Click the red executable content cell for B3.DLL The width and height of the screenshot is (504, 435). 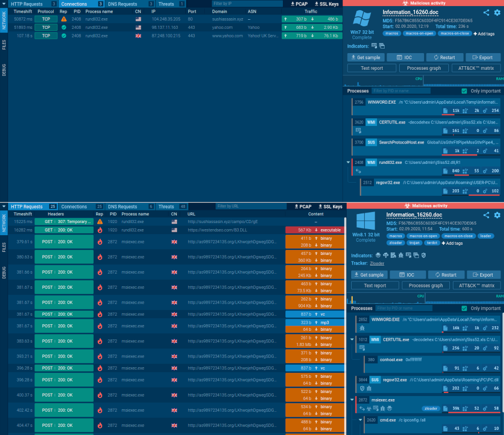314,230
